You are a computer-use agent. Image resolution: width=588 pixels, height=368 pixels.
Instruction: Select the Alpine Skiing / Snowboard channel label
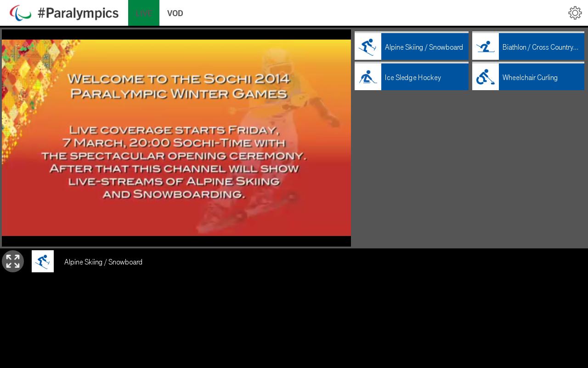pos(424,47)
